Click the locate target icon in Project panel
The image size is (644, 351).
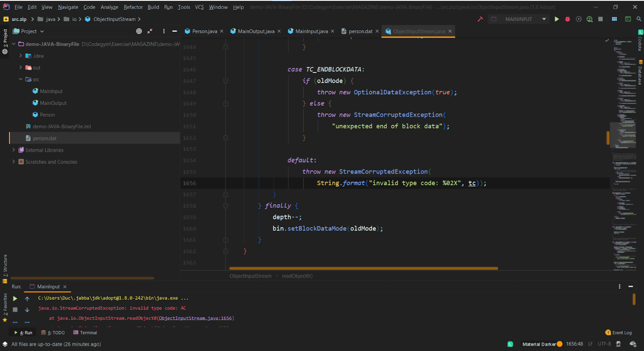click(139, 31)
